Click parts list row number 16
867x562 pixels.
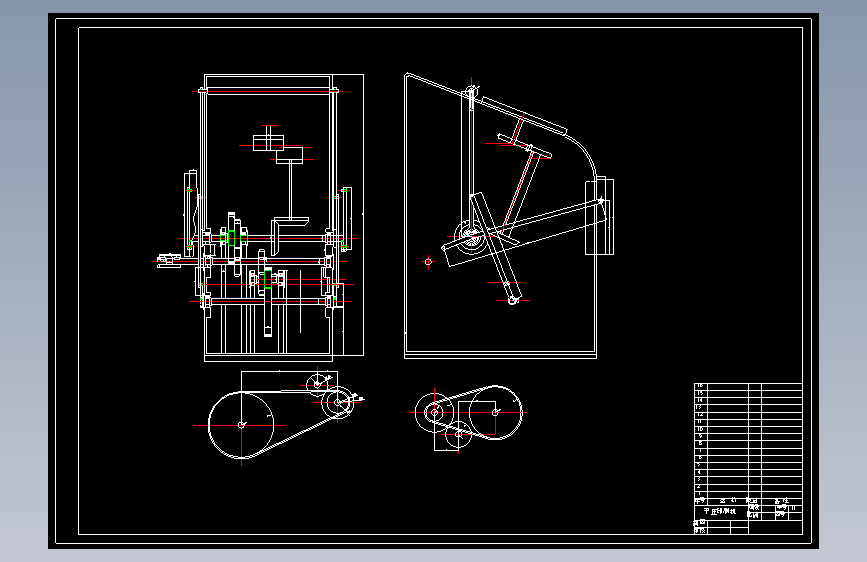(x=700, y=386)
